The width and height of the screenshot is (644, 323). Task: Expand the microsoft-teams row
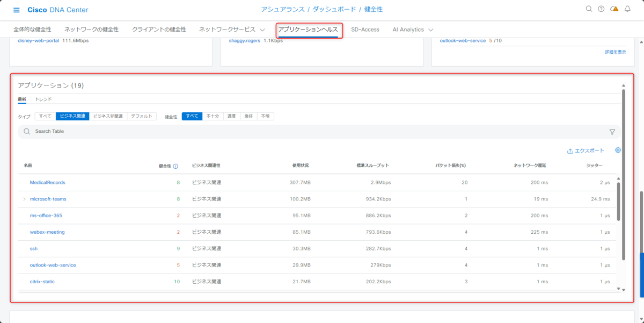coord(24,199)
